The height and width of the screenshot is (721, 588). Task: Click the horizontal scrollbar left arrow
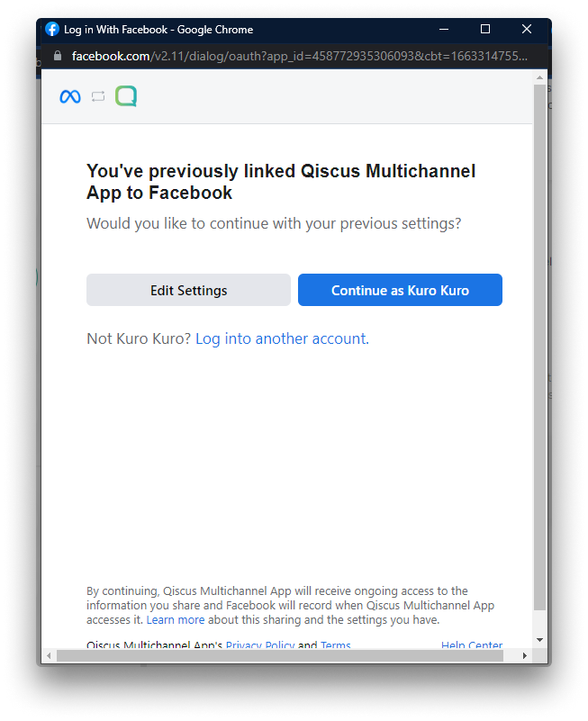tap(50, 655)
